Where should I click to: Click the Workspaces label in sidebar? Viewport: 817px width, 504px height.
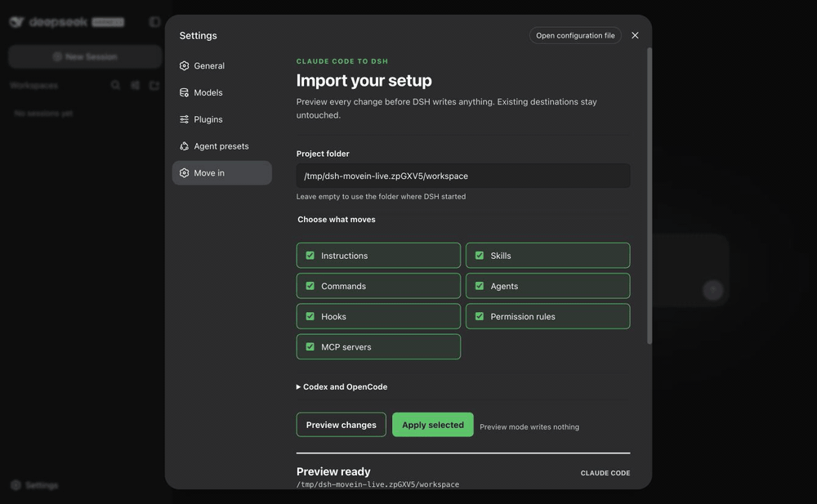(33, 85)
